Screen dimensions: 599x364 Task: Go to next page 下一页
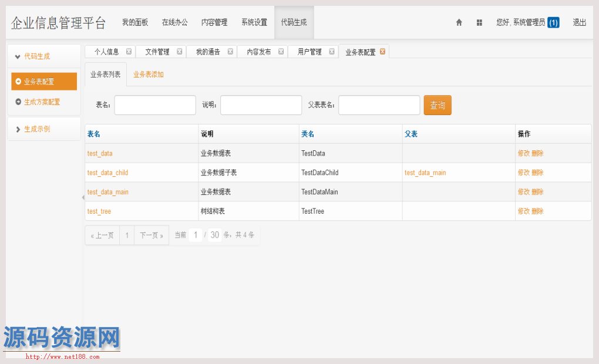pos(152,235)
